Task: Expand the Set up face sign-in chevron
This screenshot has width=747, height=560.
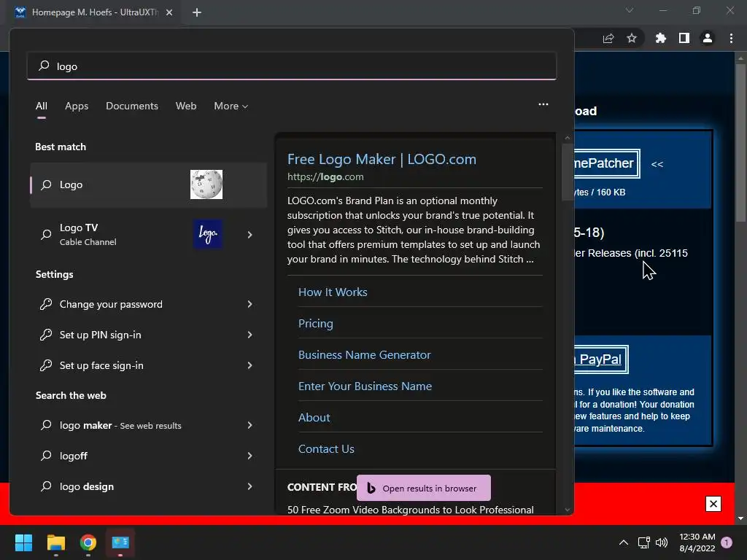Action: coord(249,365)
